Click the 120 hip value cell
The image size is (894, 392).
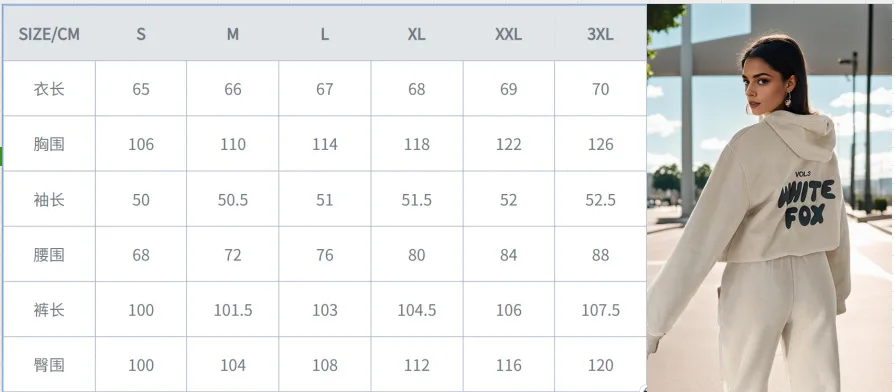coord(600,365)
